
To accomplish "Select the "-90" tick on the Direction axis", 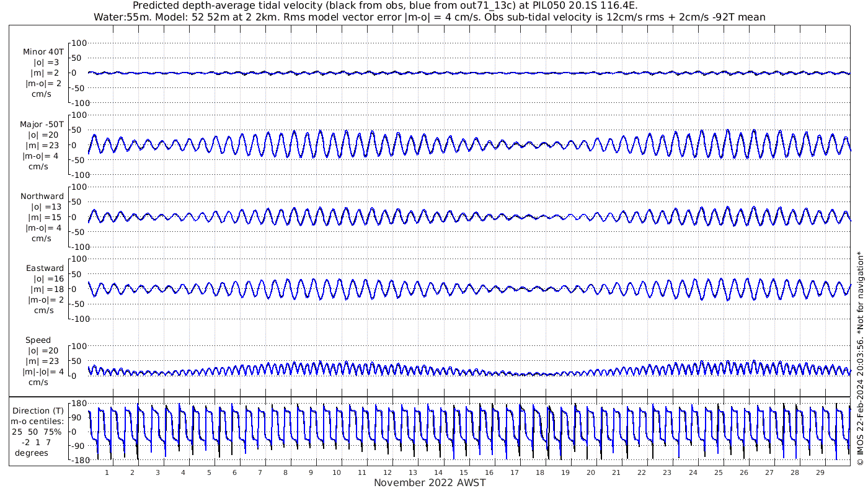I will [79, 446].
